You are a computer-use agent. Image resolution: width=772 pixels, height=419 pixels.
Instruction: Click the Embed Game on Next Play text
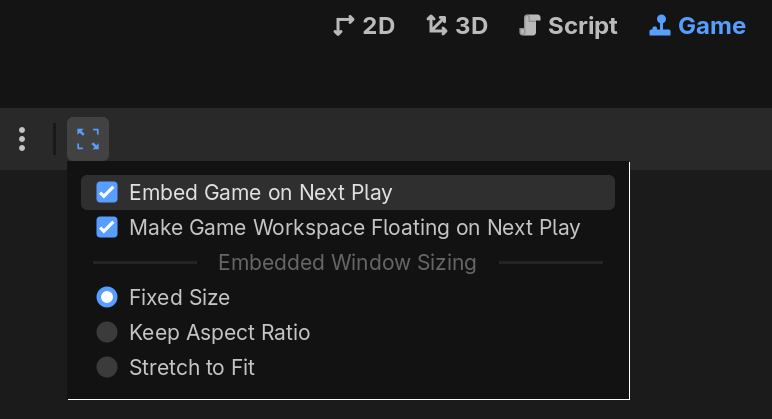click(260, 192)
